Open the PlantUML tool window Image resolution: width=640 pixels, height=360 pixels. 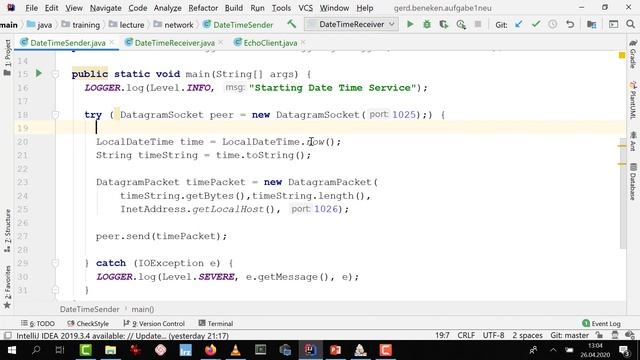pos(633,100)
